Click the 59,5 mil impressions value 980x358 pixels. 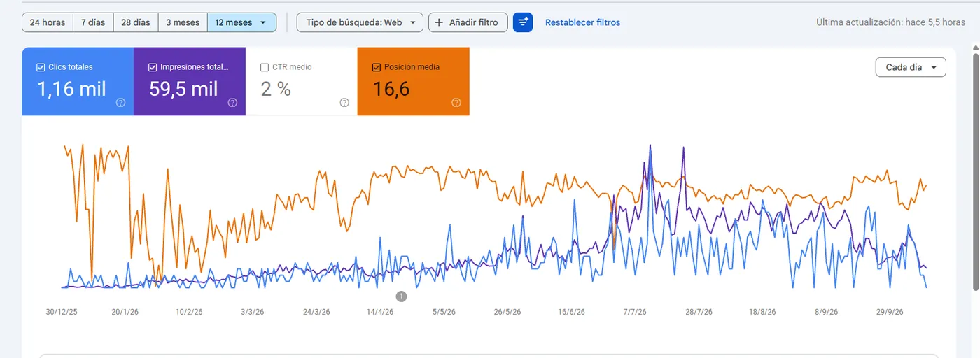[183, 89]
